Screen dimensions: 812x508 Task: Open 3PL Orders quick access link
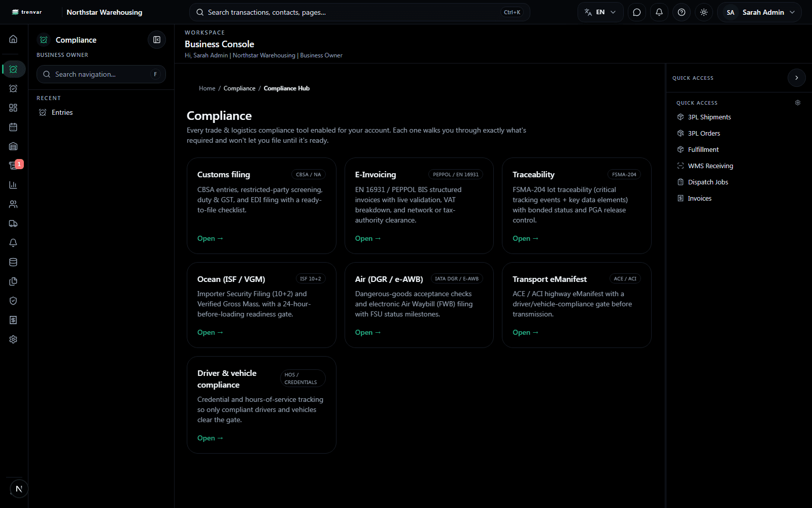tap(703, 133)
